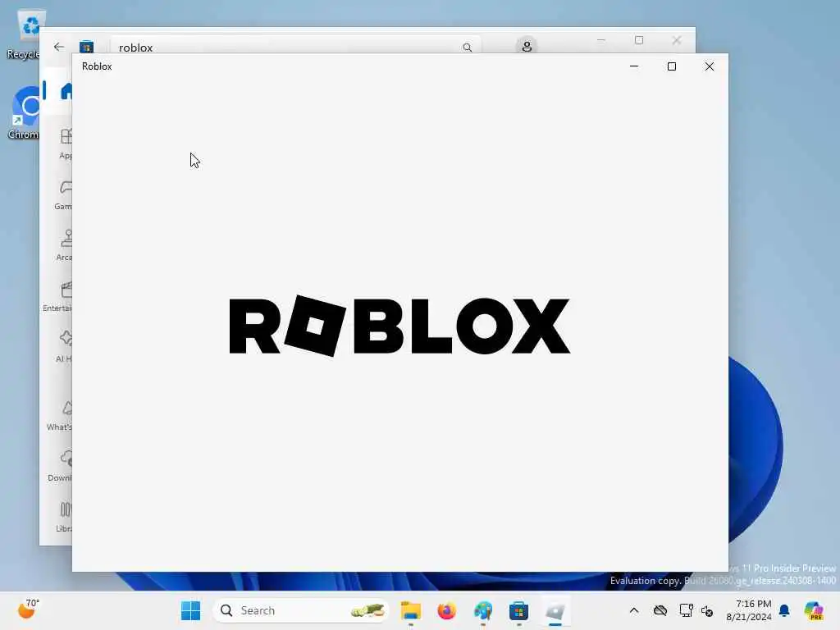Image resolution: width=840 pixels, height=630 pixels.
Task: Open Library in Store sidebar
Action: [64, 517]
